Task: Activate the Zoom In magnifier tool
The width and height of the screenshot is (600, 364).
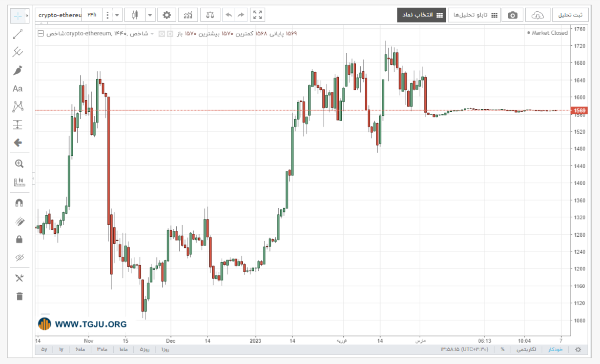Action: click(19, 164)
